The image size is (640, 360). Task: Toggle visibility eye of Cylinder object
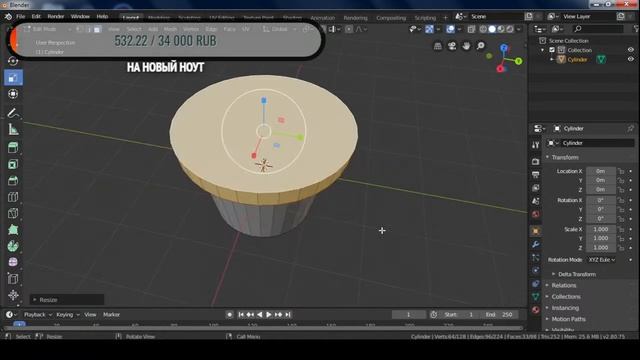(631, 59)
